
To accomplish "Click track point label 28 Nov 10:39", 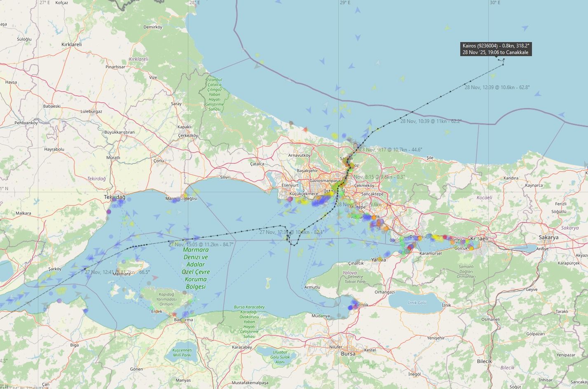I will (x=431, y=121).
